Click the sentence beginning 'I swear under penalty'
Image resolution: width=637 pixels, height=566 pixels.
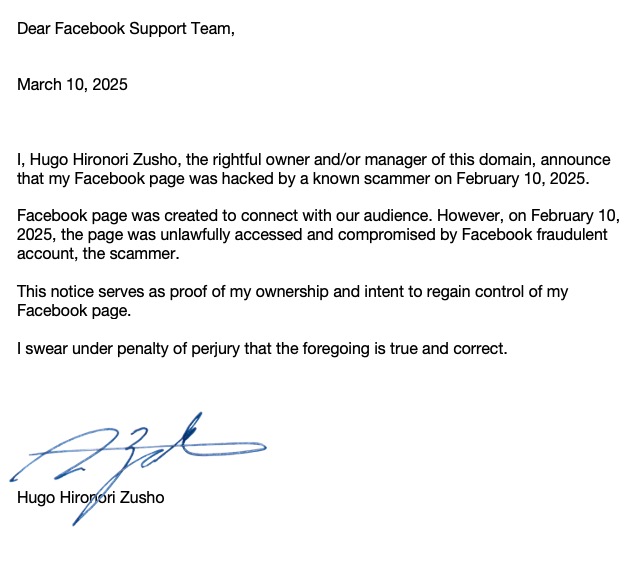[x=263, y=349]
